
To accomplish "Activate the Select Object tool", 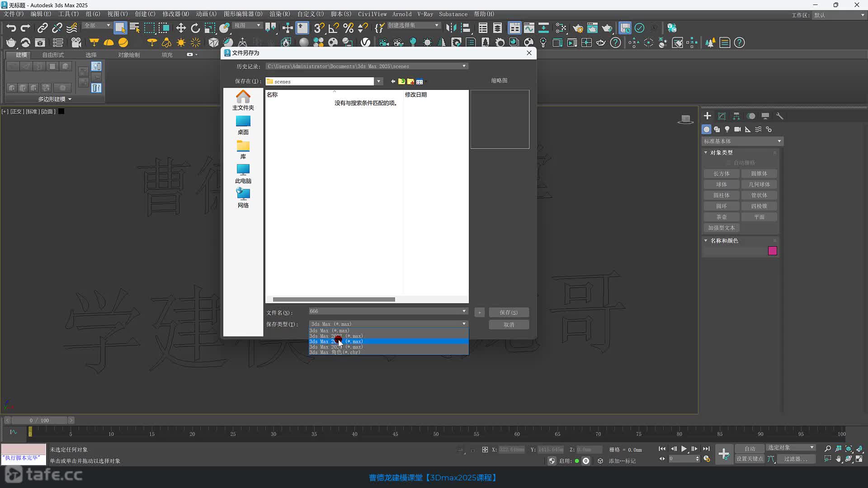I will (x=120, y=28).
